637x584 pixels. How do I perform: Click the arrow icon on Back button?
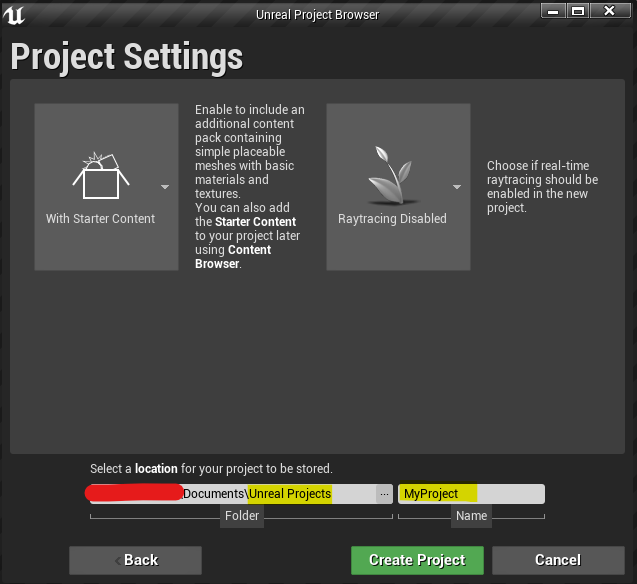tap(118, 560)
